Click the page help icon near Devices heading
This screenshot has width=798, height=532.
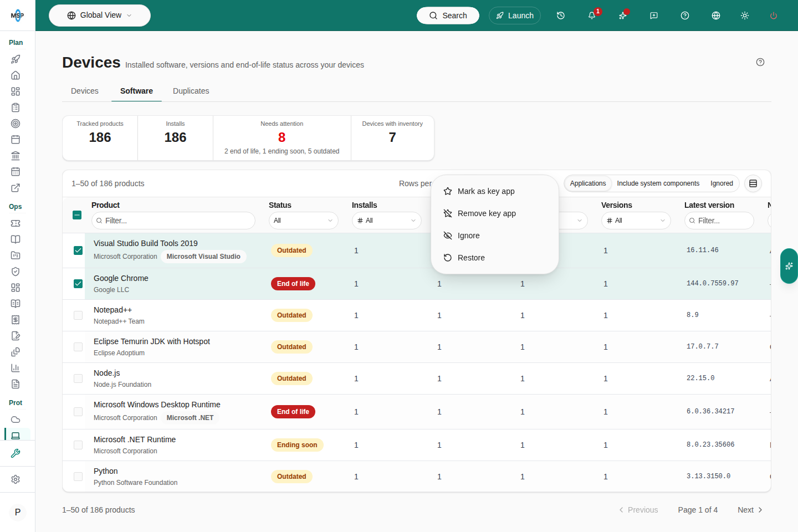760,62
